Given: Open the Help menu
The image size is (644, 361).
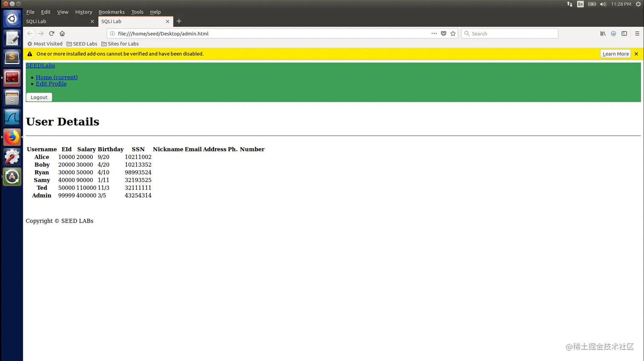Looking at the screenshot, I should pyautogui.click(x=155, y=12).
